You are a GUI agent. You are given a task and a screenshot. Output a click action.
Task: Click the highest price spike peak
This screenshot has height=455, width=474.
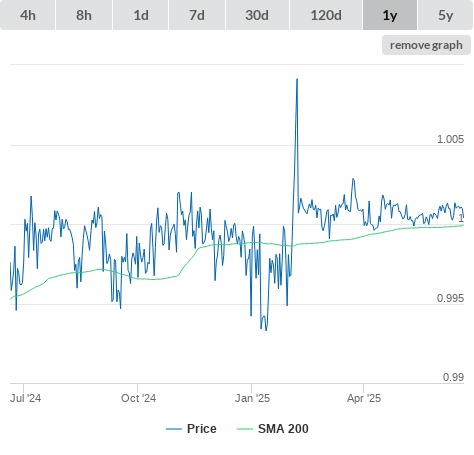point(297,79)
